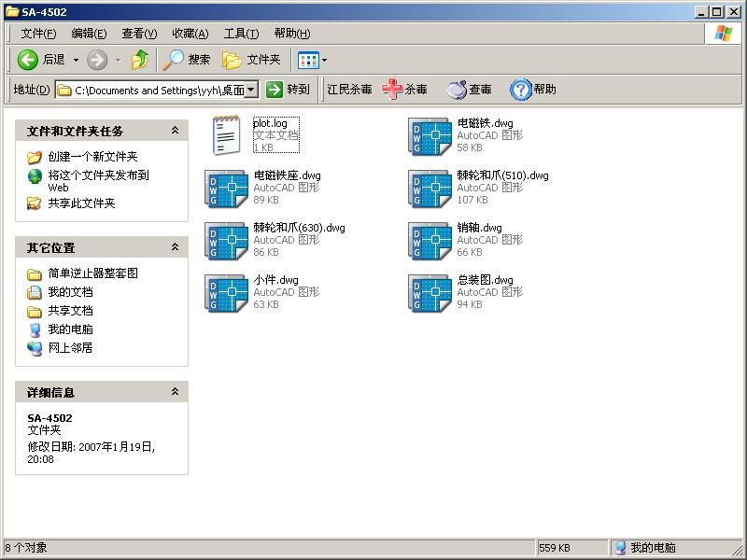Click the Views icon in toolbar
747x560 pixels.
[308, 60]
